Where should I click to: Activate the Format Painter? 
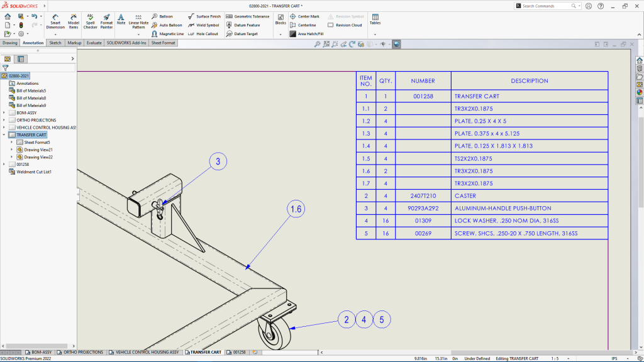point(106,22)
